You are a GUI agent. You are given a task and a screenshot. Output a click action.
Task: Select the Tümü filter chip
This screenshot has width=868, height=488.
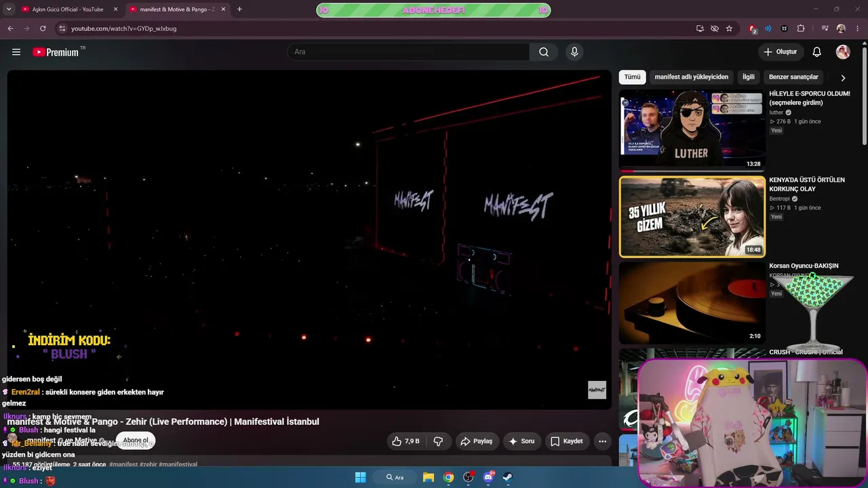(632, 77)
